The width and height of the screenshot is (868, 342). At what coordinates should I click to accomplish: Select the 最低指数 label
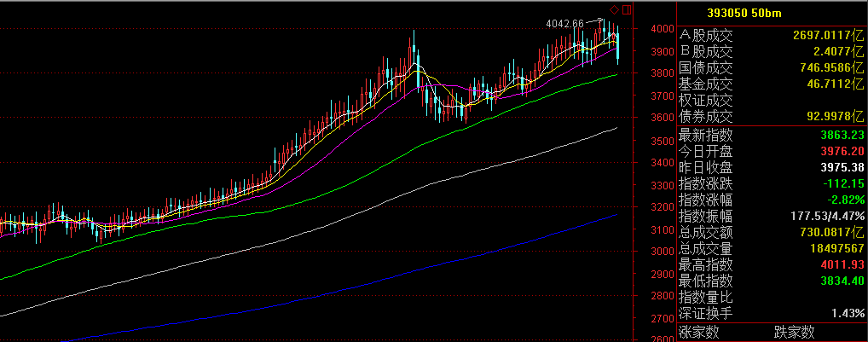pos(706,281)
